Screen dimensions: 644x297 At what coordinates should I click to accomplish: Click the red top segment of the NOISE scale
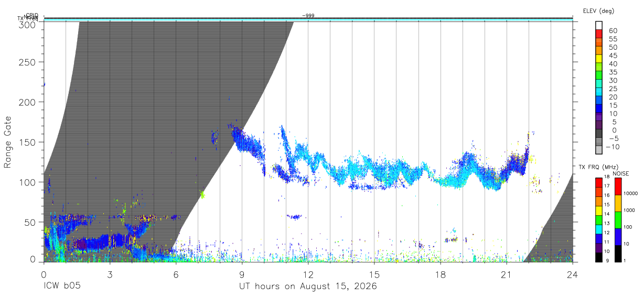click(x=618, y=186)
